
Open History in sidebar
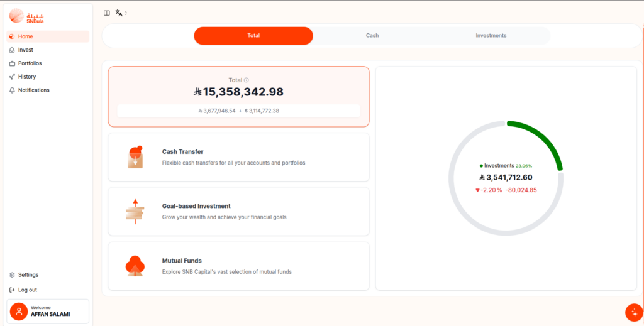(x=48, y=77)
